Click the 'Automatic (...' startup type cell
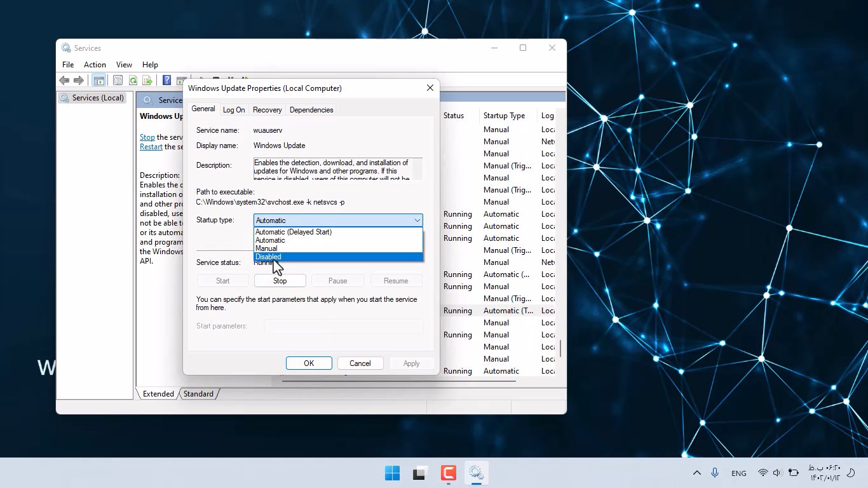868x488 pixels. [506, 274]
